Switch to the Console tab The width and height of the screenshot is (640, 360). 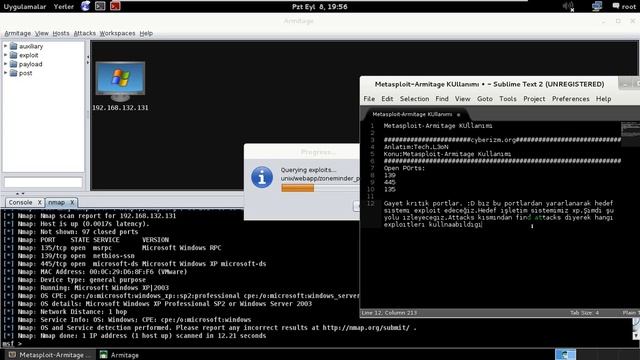click(20, 202)
